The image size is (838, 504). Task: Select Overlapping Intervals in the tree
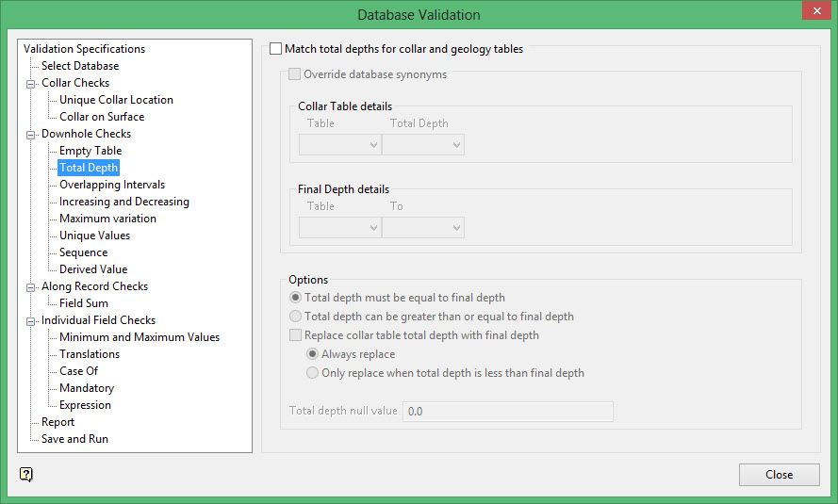pyautogui.click(x=111, y=185)
